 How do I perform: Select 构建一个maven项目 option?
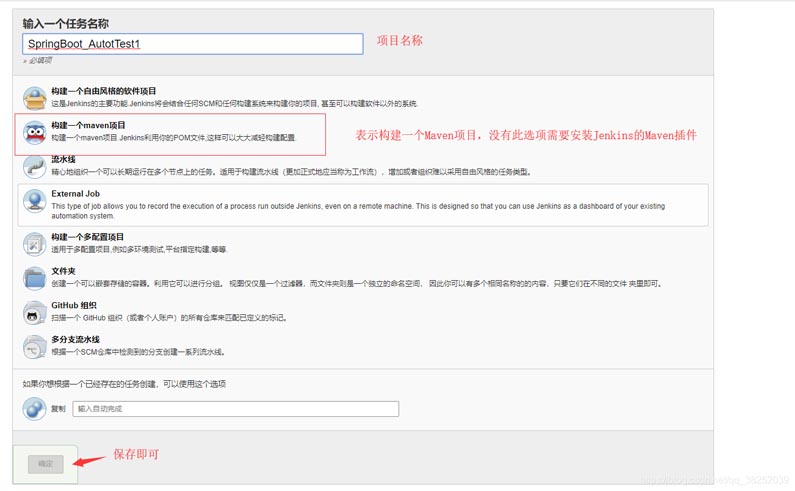point(89,126)
